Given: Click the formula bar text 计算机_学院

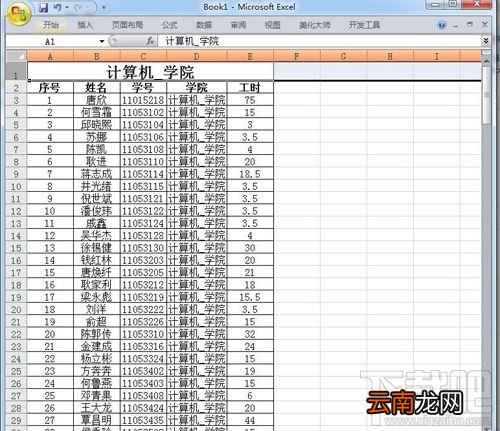Looking at the screenshot, I should coord(192,41).
